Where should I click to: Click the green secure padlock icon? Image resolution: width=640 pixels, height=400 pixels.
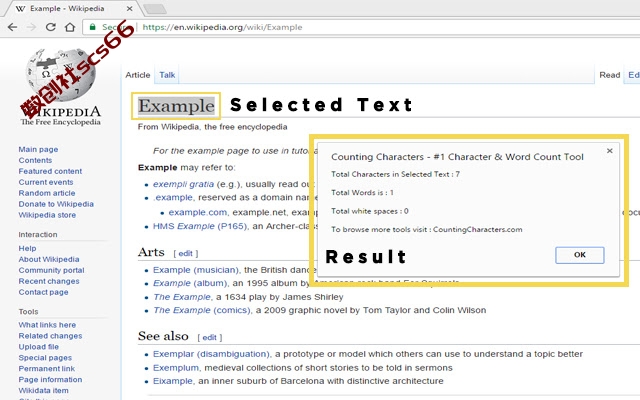coord(93,27)
